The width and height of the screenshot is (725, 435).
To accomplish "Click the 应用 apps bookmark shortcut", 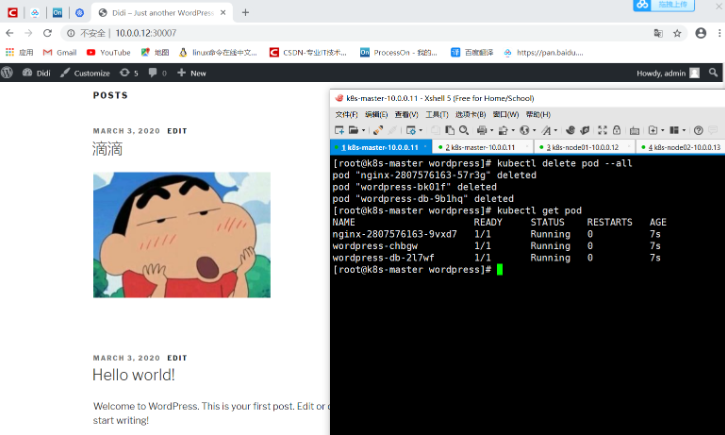I will coord(19,52).
